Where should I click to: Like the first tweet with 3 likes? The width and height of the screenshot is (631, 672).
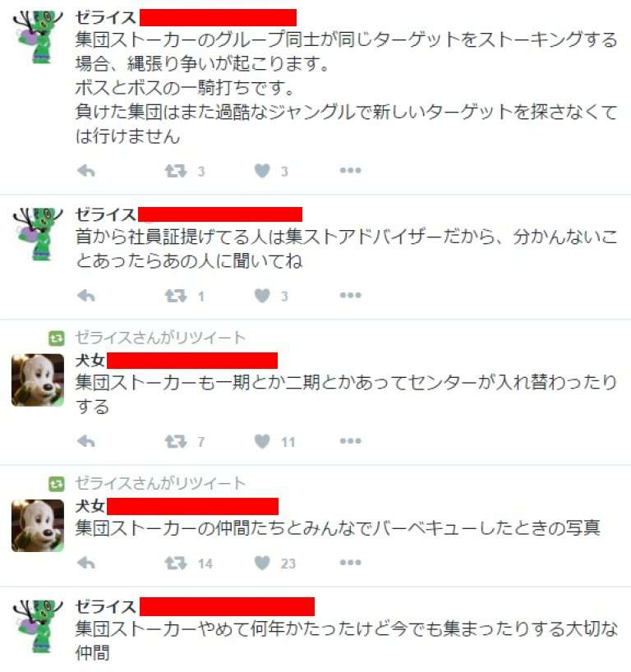click(262, 171)
